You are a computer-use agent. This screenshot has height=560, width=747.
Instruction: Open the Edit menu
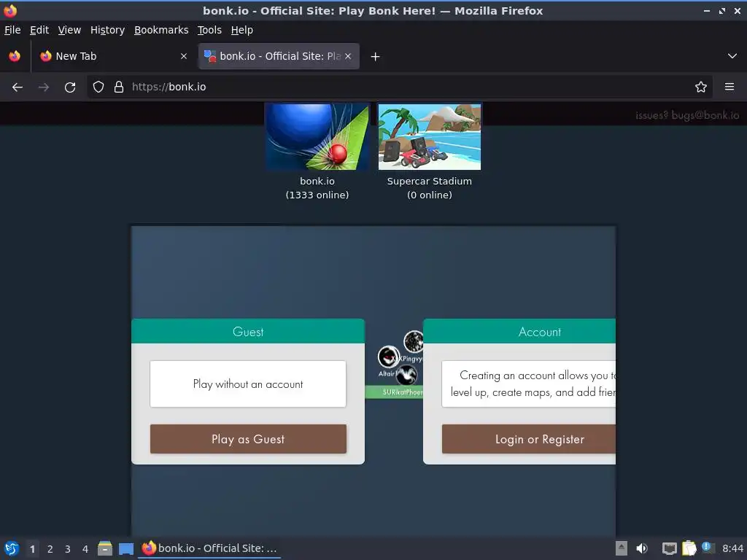click(x=39, y=30)
